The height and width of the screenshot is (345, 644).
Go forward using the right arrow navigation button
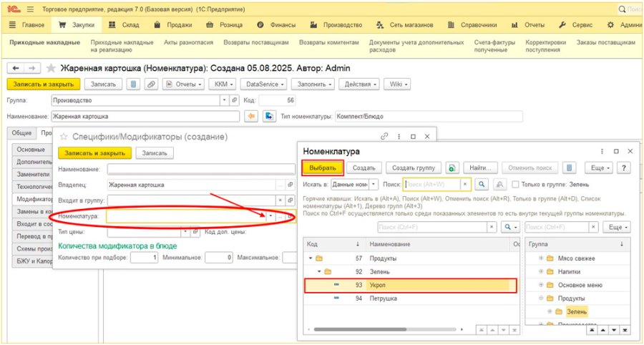(x=31, y=68)
